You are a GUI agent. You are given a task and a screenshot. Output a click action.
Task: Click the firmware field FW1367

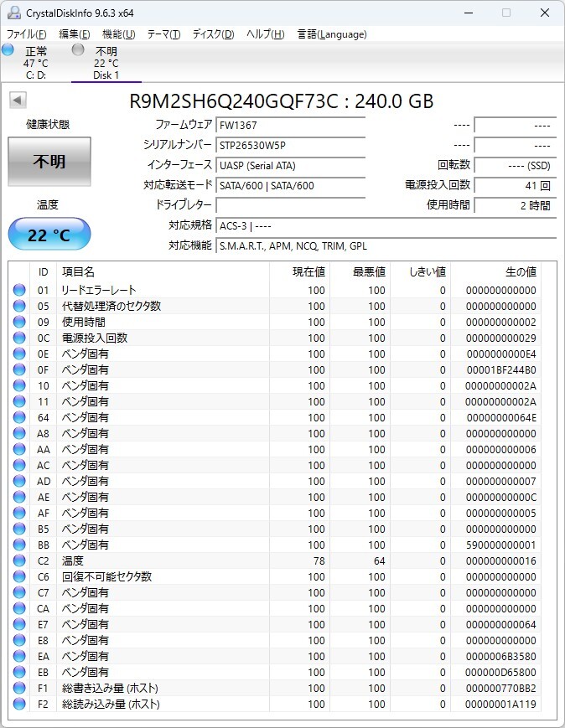[290, 126]
